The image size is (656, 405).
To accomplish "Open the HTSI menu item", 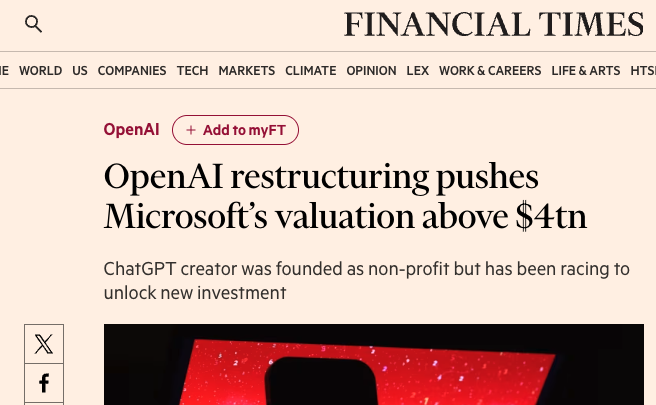I will (643, 70).
